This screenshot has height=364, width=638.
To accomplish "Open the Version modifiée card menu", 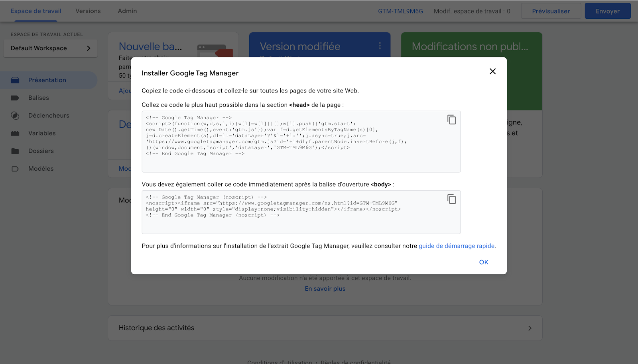I will (380, 46).
